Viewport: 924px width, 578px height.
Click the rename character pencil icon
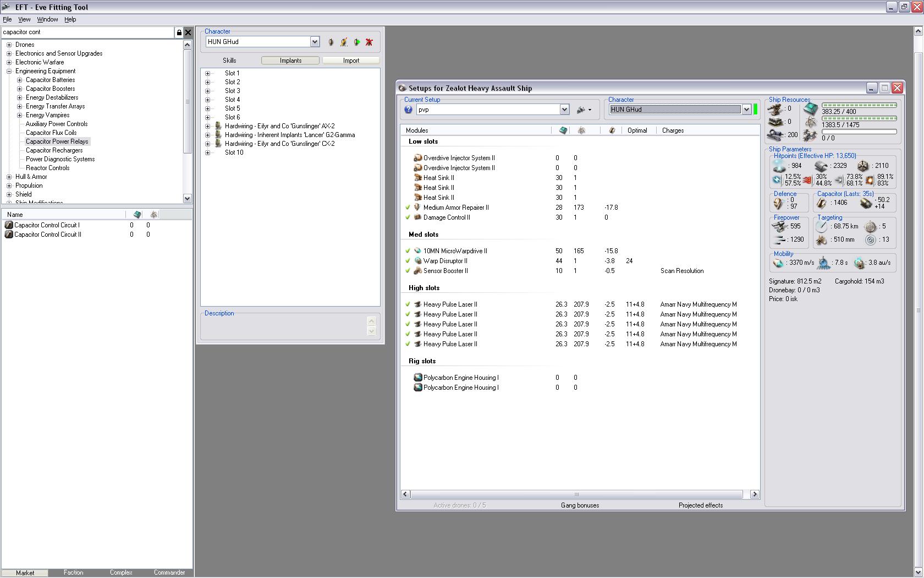344,42
